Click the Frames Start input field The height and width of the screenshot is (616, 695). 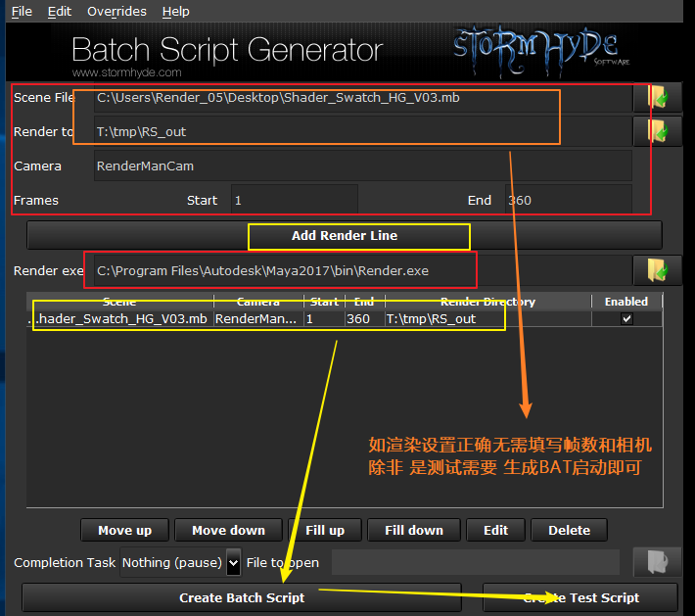(294, 200)
